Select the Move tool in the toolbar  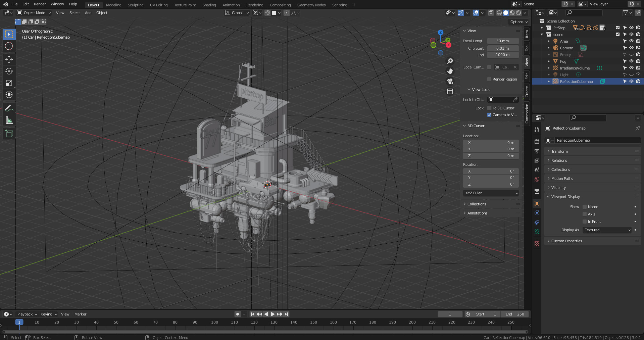(9, 59)
